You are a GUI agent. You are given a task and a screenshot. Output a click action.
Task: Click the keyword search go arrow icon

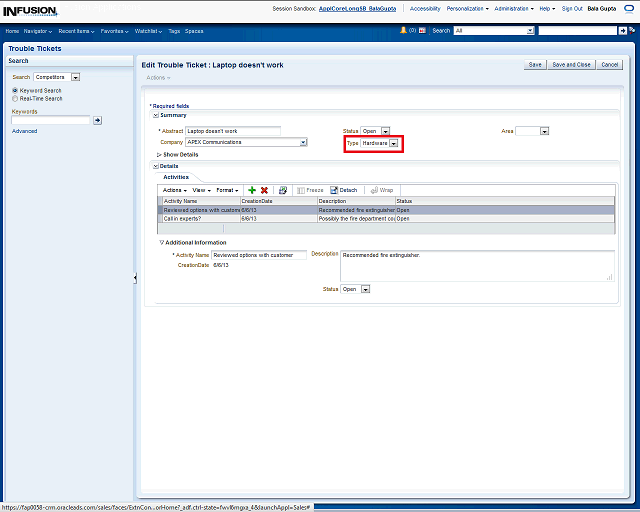[x=98, y=120]
